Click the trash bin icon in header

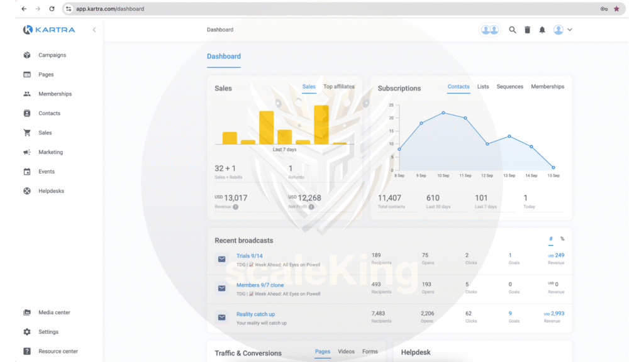tap(528, 30)
